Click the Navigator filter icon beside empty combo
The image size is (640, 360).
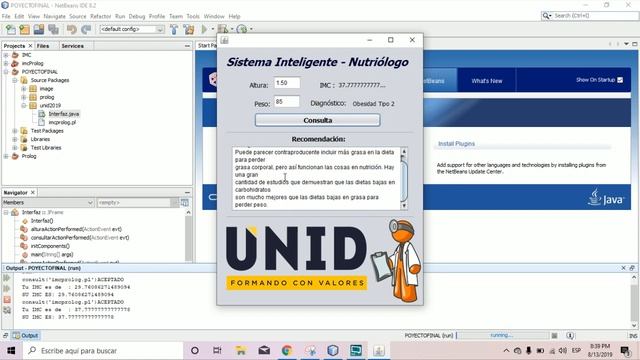pyautogui.click(x=184, y=202)
